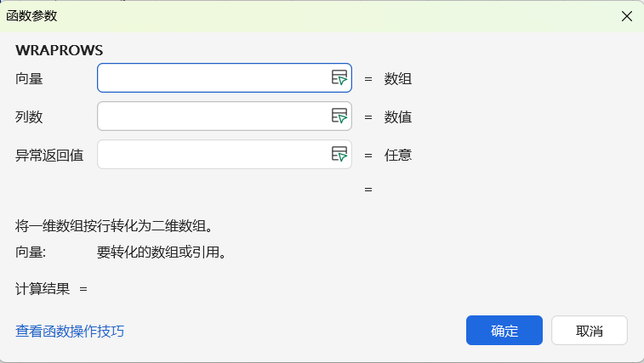The image size is (644, 363).
Task: Click the range selector icon in 异常返回值 field
Action: click(x=339, y=155)
